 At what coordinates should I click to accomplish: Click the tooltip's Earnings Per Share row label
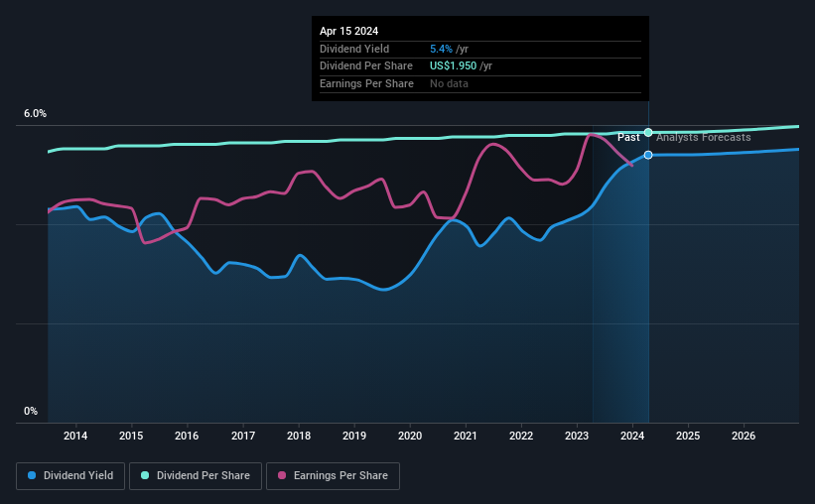point(366,83)
